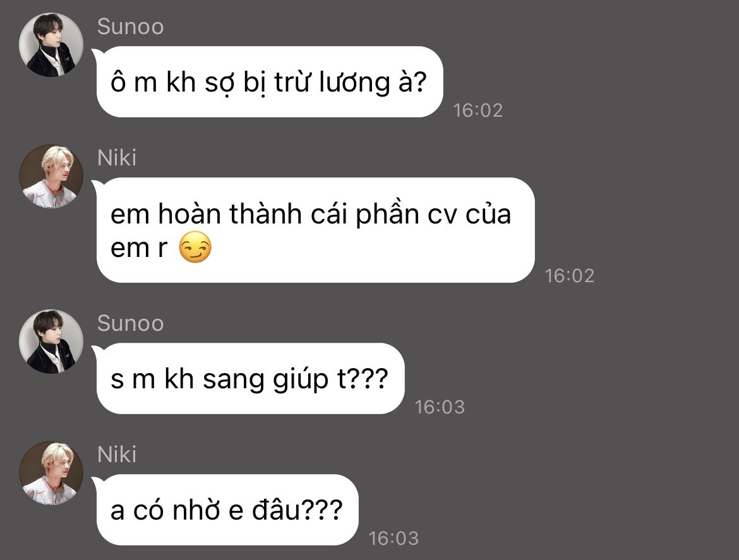The height and width of the screenshot is (560, 739).
Task: Click the Sunoo name above 's m kh sang giúp t???'
Action: coord(131,324)
